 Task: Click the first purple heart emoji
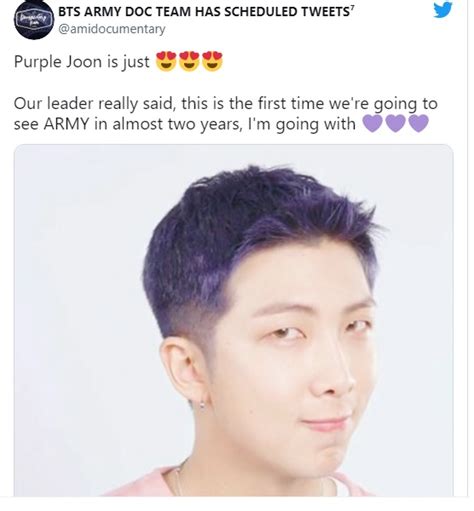pos(372,124)
